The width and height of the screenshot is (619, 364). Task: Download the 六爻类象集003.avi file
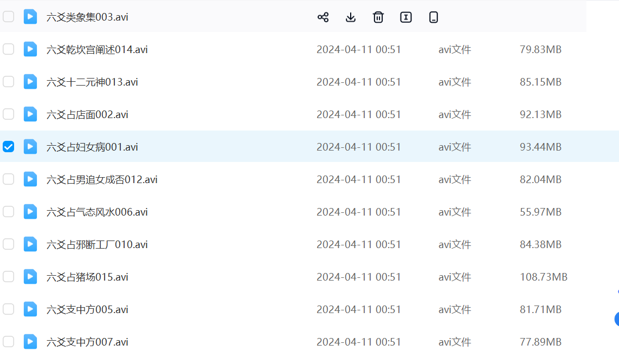[351, 17]
